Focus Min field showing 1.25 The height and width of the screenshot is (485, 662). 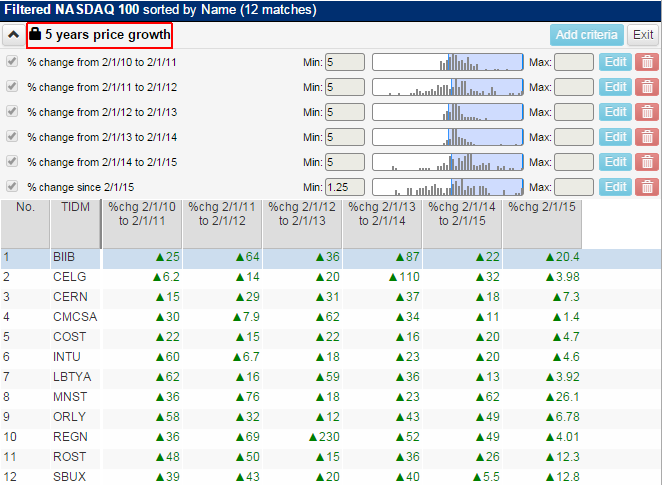(345, 187)
